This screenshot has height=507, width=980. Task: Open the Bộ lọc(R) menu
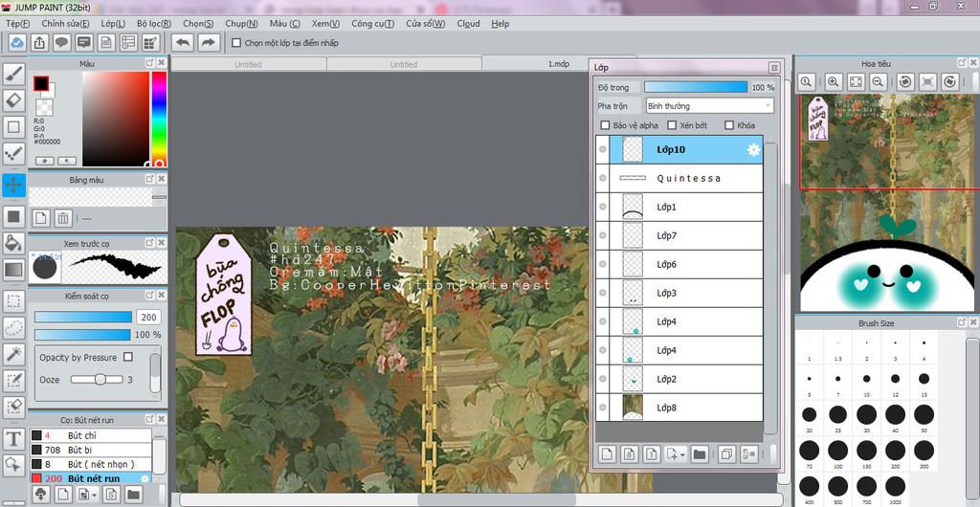[x=154, y=24]
